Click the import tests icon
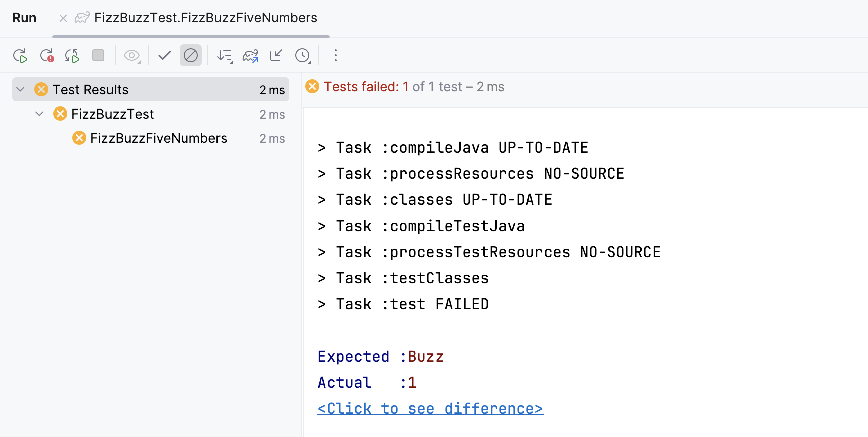The width and height of the screenshot is (868, 437). point(276,56)
